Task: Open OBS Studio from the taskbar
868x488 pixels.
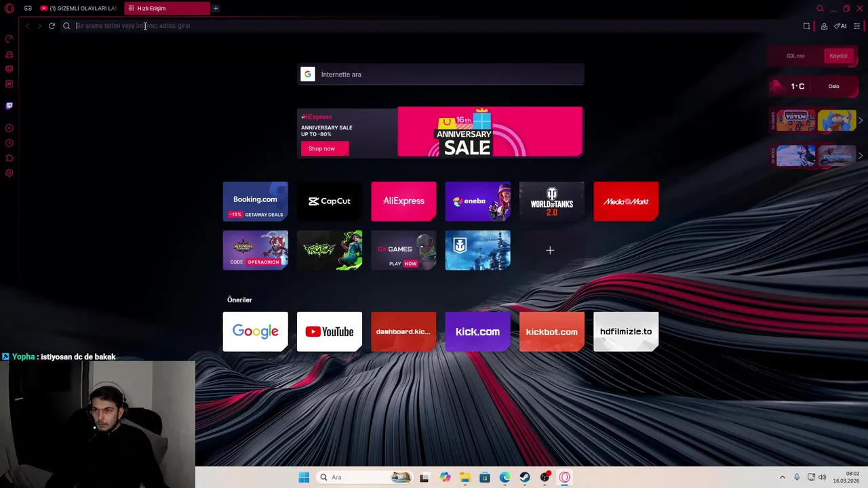Action: 545,477
